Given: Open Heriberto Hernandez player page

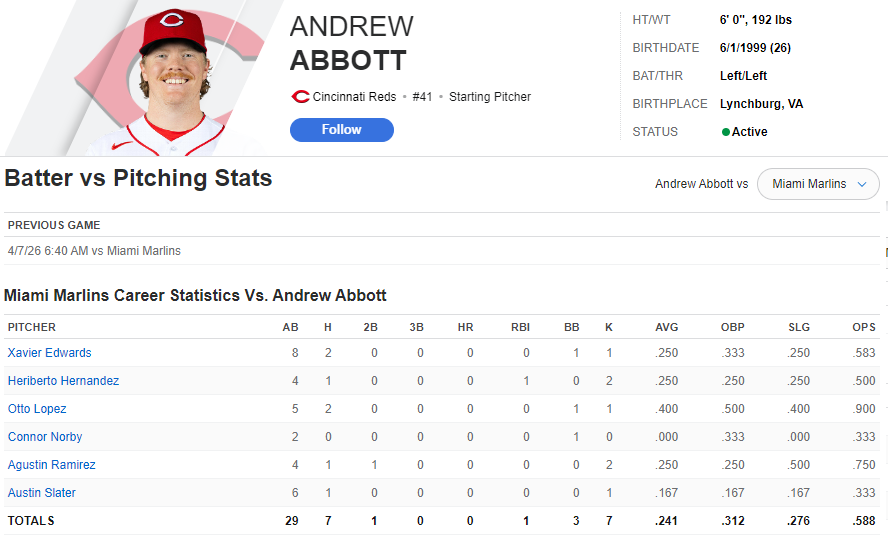Looking at the screenshot, I should click(63, 381).
